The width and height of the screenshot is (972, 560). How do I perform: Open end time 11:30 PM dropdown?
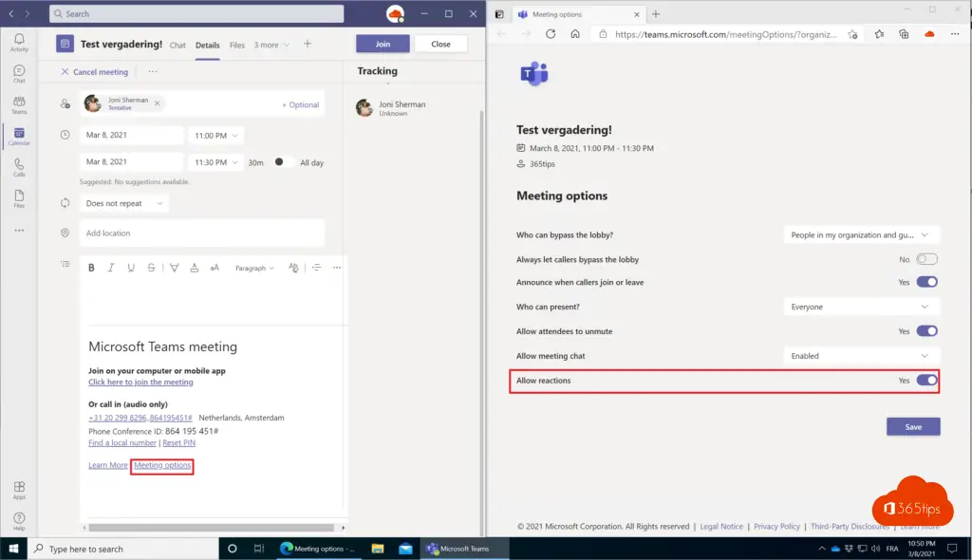[x=215, y=162]
